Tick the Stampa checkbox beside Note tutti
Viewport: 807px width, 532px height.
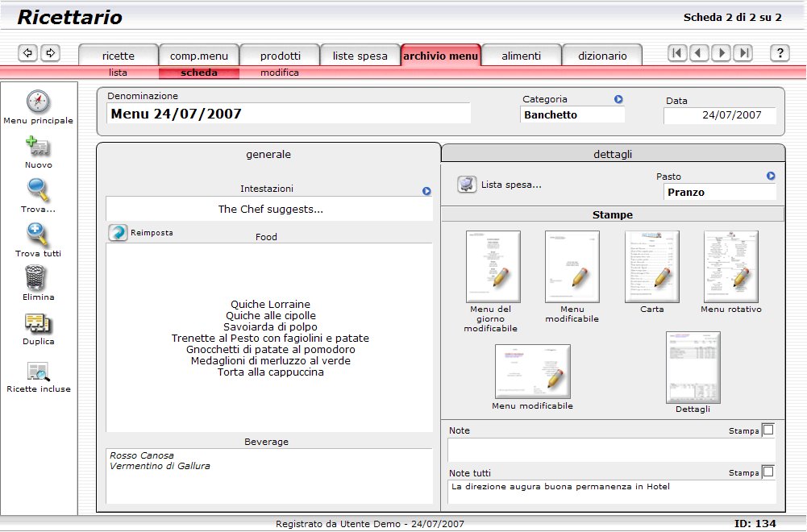coord(767,472)
